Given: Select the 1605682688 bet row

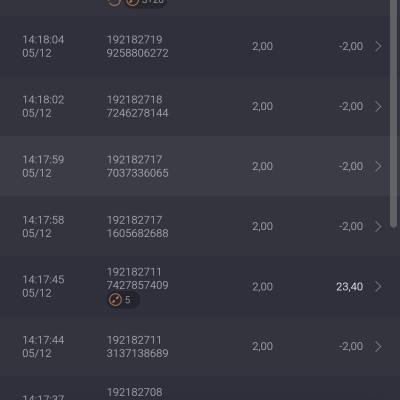Looking at the screenshot, I should (200, 226).
